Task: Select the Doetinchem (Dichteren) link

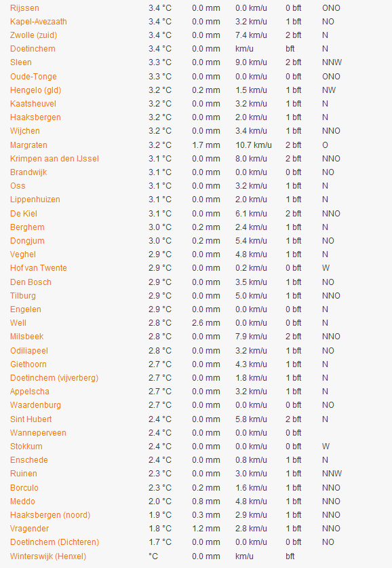Action: pos(55,542)
